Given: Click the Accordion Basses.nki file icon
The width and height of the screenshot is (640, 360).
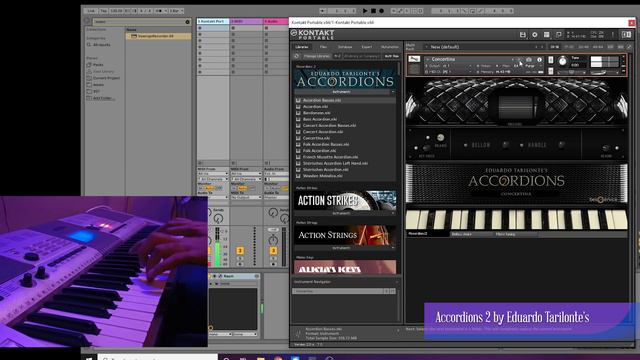Looking at the screenshot, I should point(298,100).
